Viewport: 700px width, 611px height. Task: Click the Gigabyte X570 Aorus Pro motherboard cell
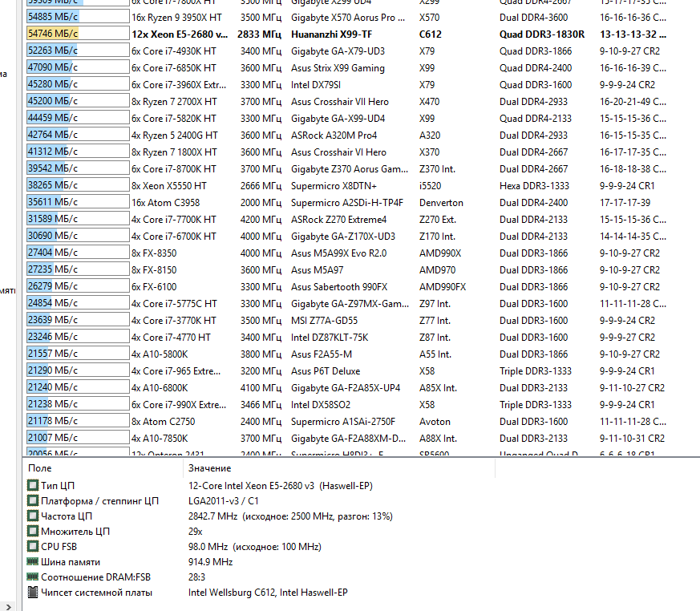[x=348, y=18]
